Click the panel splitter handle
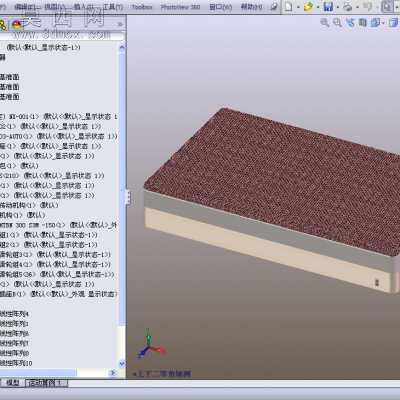400x400 pixels. (x=128, y=197)
